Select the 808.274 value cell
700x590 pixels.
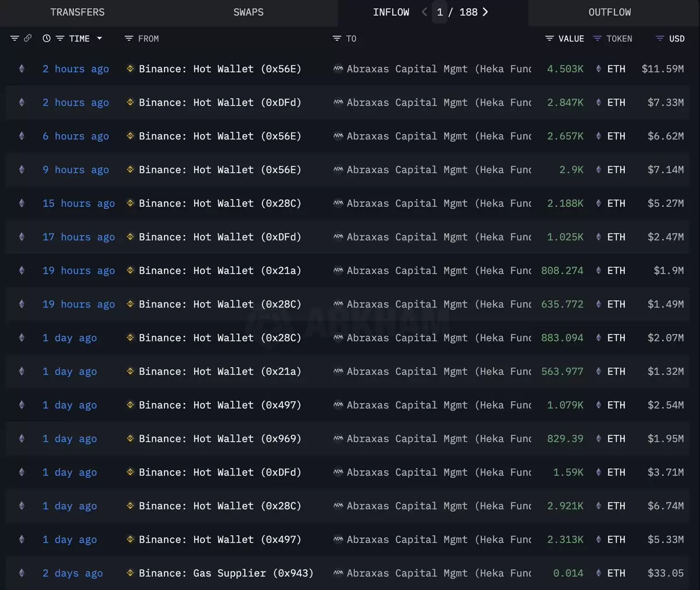(x=562, y=271)
